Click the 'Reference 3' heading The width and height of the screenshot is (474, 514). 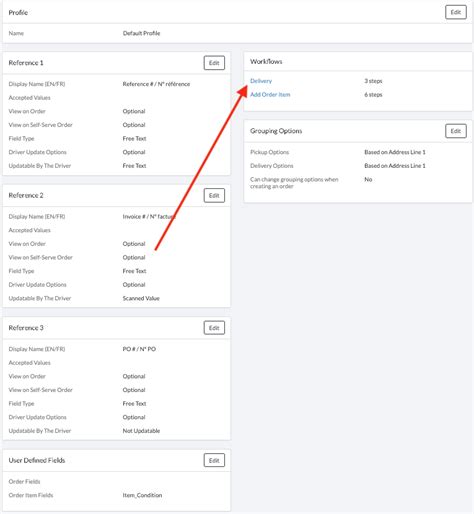pyautogui.click(x=26, y=328)
